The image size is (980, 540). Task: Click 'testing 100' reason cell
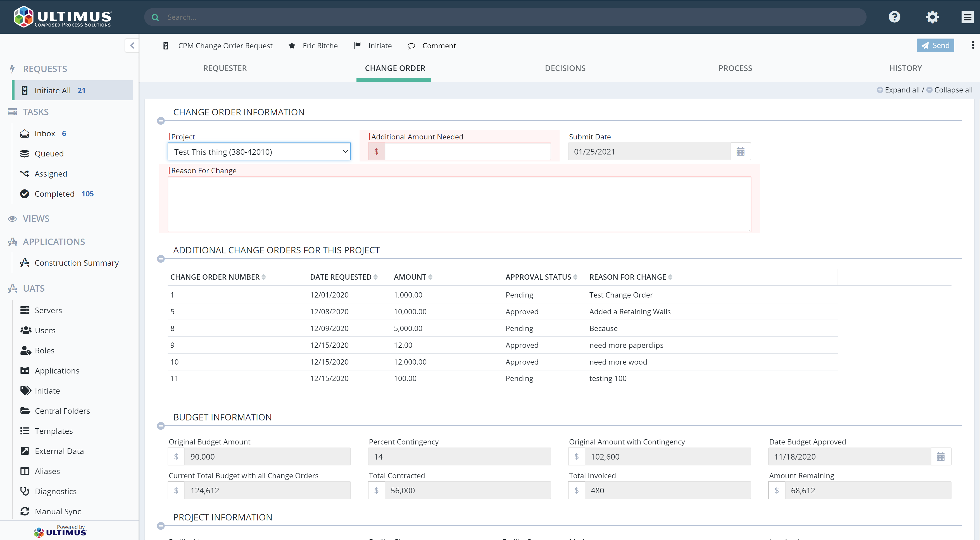pos(608,379)
